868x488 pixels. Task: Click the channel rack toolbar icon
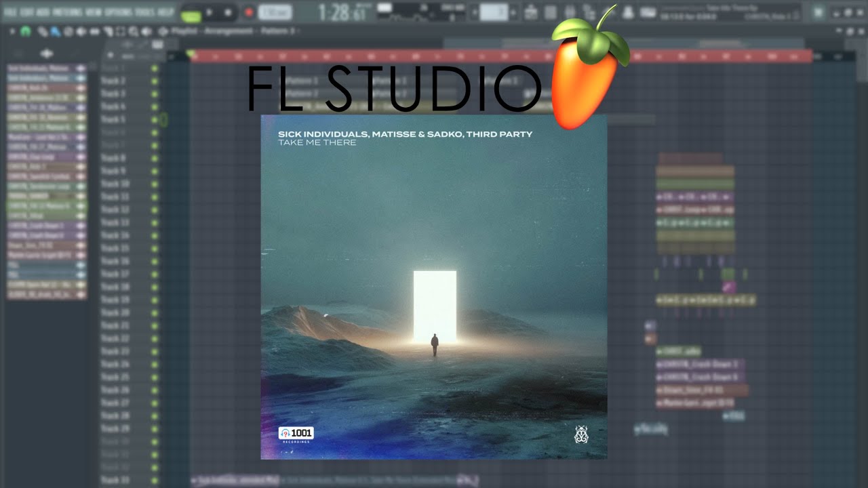click(x=570, y=12)
